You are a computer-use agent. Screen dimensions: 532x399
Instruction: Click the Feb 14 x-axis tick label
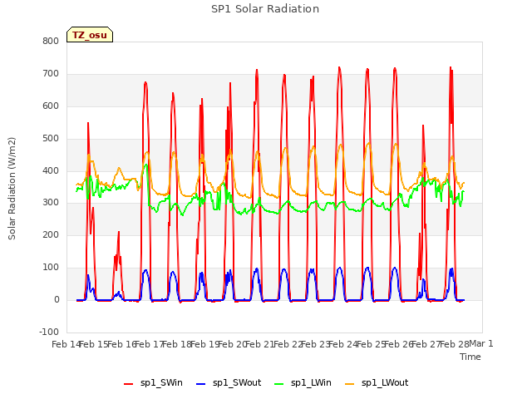66,344
